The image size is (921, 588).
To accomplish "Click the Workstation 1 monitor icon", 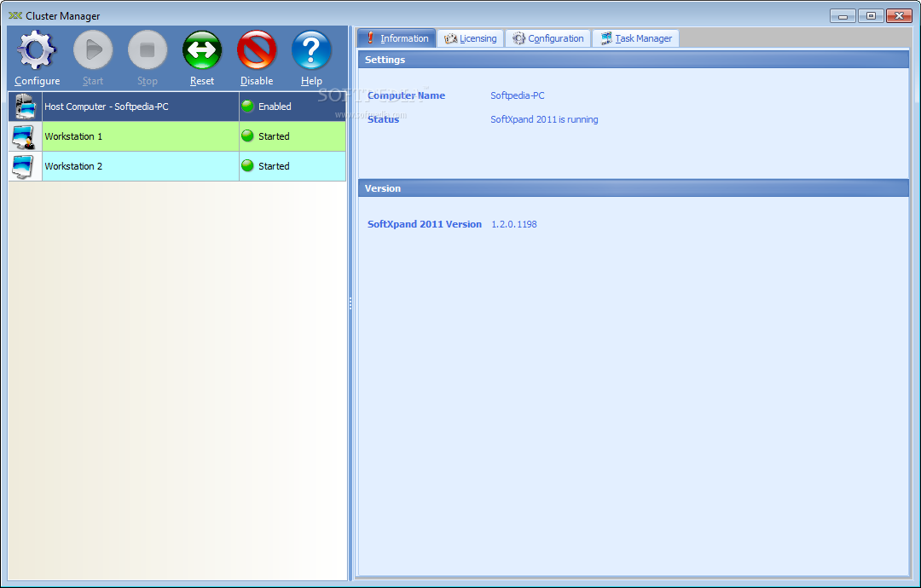I will pyautogui.click(x=24, y=136).
